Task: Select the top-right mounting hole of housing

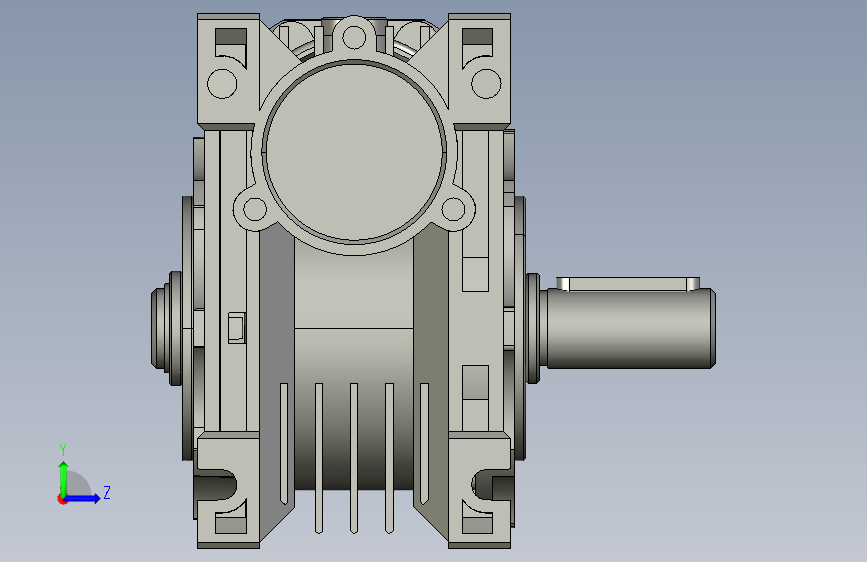Action: [x=486, y=84]
